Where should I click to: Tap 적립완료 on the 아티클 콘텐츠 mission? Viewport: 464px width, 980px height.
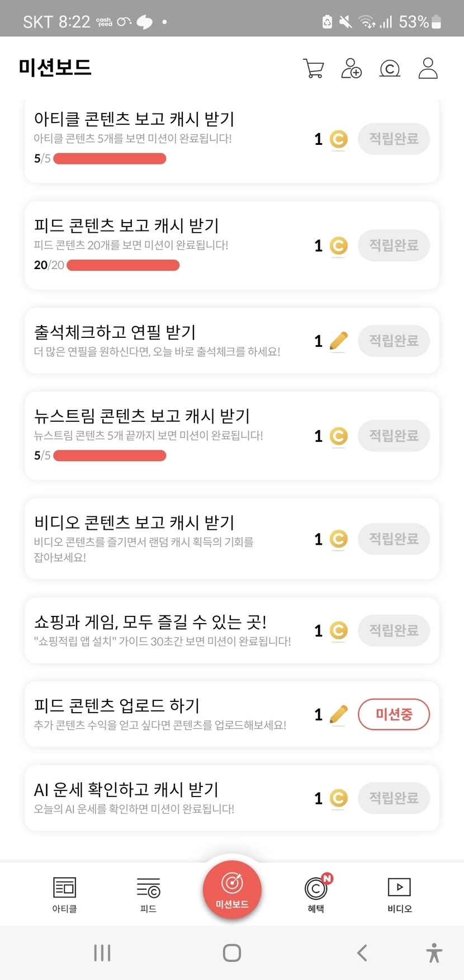(x=394, y=139)
